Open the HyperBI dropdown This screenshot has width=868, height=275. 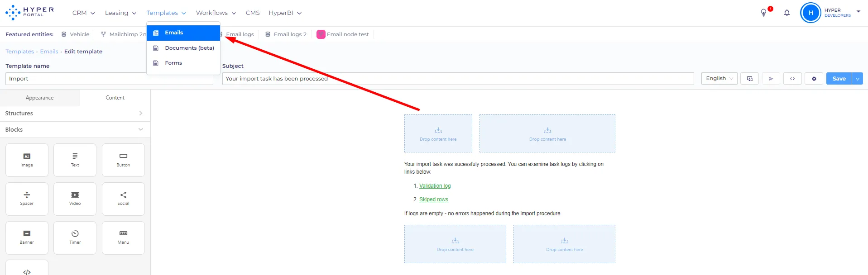coord(285,13)
